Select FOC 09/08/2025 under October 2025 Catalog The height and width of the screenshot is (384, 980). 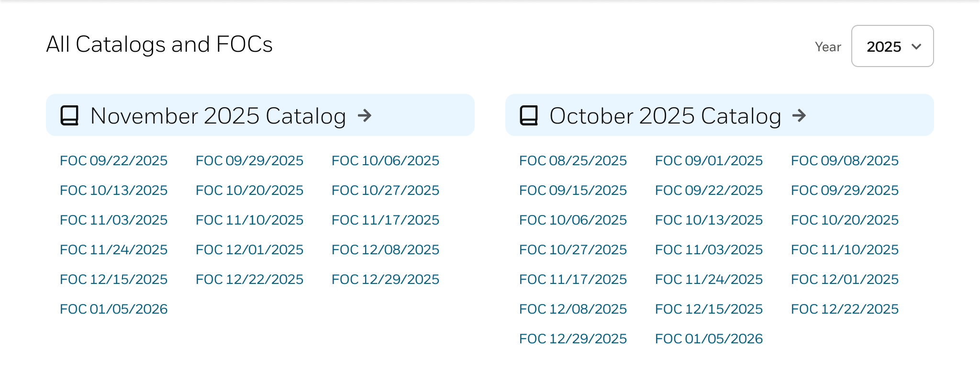point(845,161)
